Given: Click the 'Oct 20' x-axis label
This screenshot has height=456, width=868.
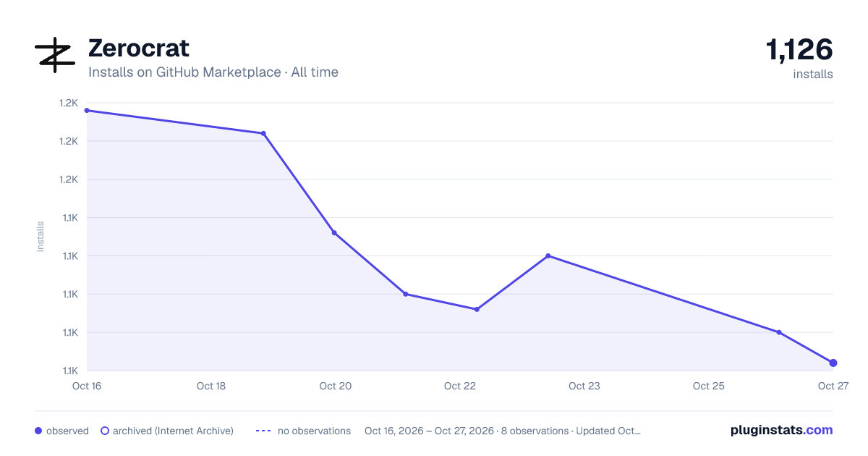Looking at the screenshot, I should coord(336,386).
